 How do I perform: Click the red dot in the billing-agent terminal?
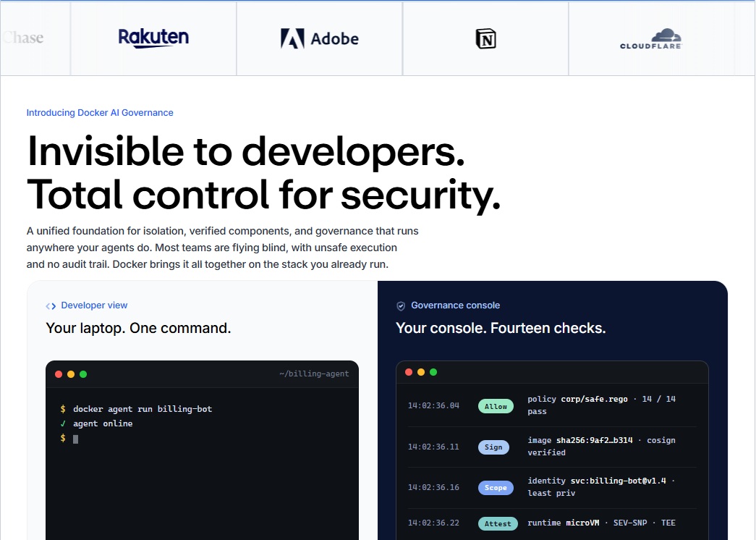[59, 374]
